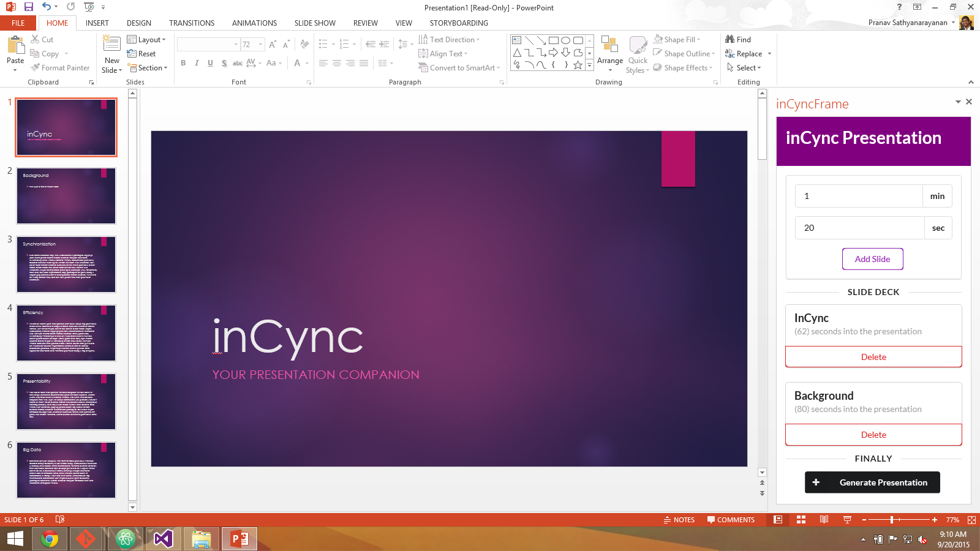
Task: Click the Windows Start button
Action: click(x=15, y=539)
